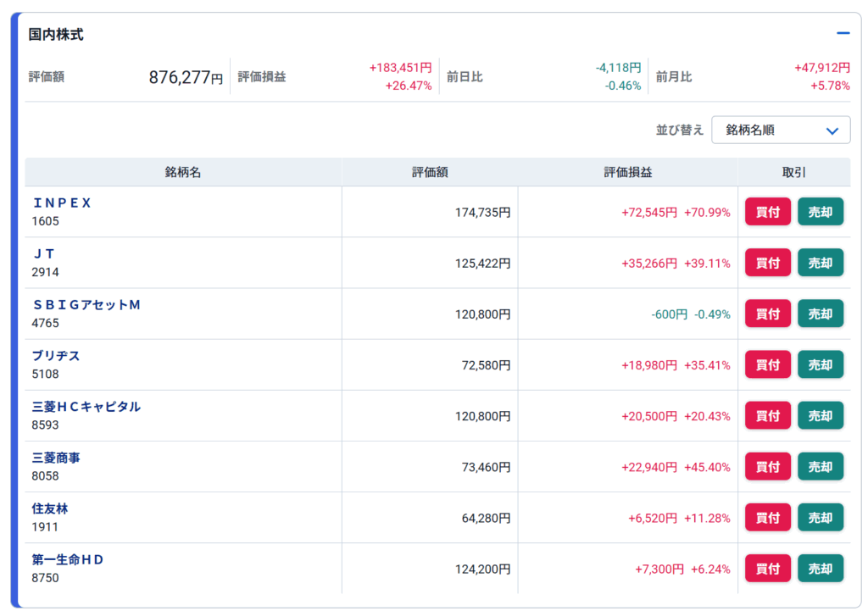Open the INPEX stock name link
This screenshot has width=868, height=611.
[x=61, y=203]
